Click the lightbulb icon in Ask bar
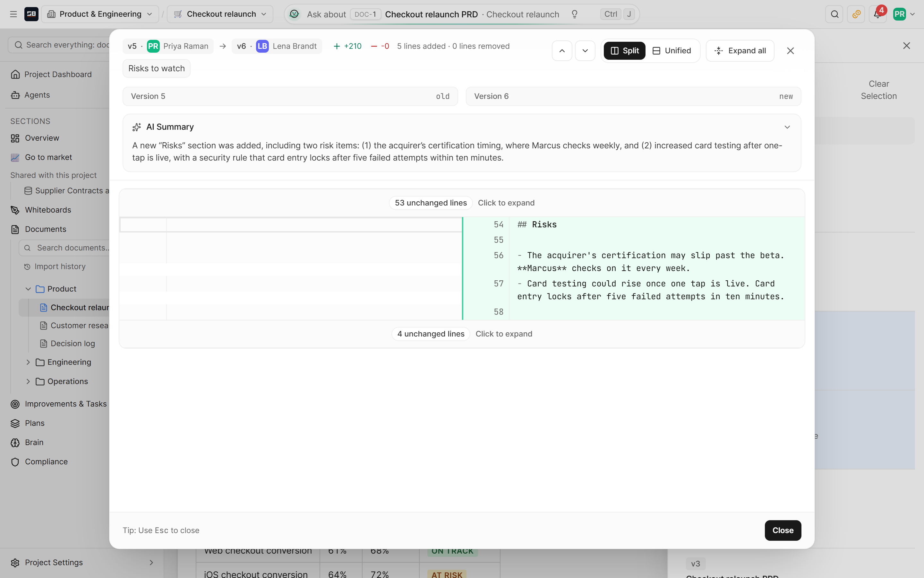The image size is (924, 578). (574, 14)
